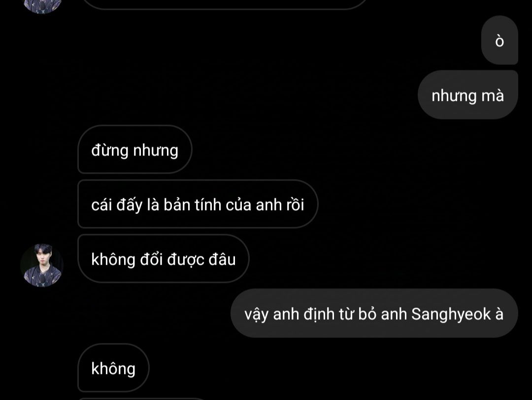Tap the partially visible avatar at the top

[x=42, y=6]
